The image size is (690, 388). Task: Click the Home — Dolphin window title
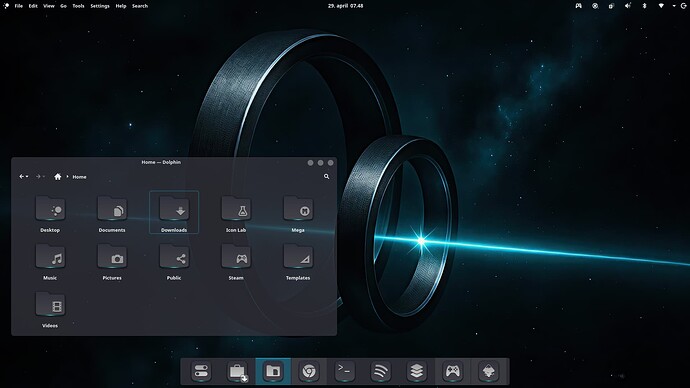(x=161, y=162)
